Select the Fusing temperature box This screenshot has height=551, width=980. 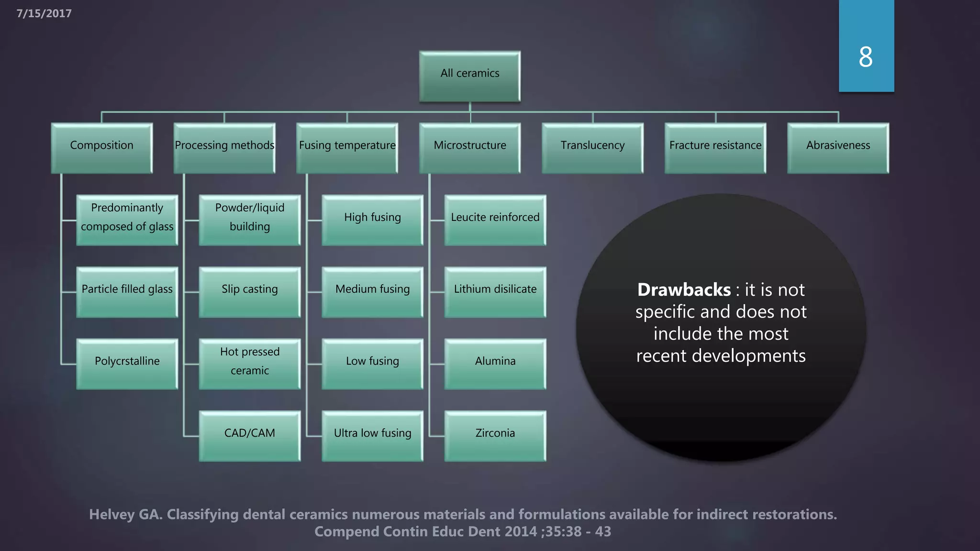(347, 148)
